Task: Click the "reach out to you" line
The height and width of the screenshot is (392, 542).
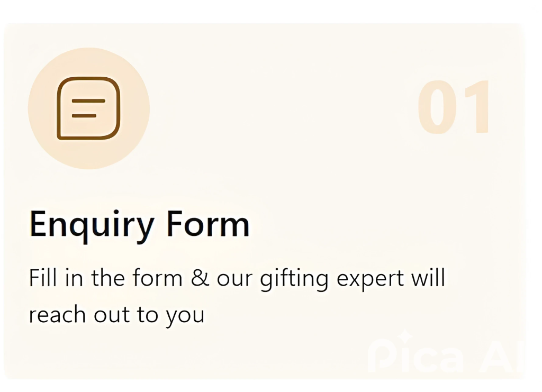Action: pyautogui.click(x=116, y=315)
